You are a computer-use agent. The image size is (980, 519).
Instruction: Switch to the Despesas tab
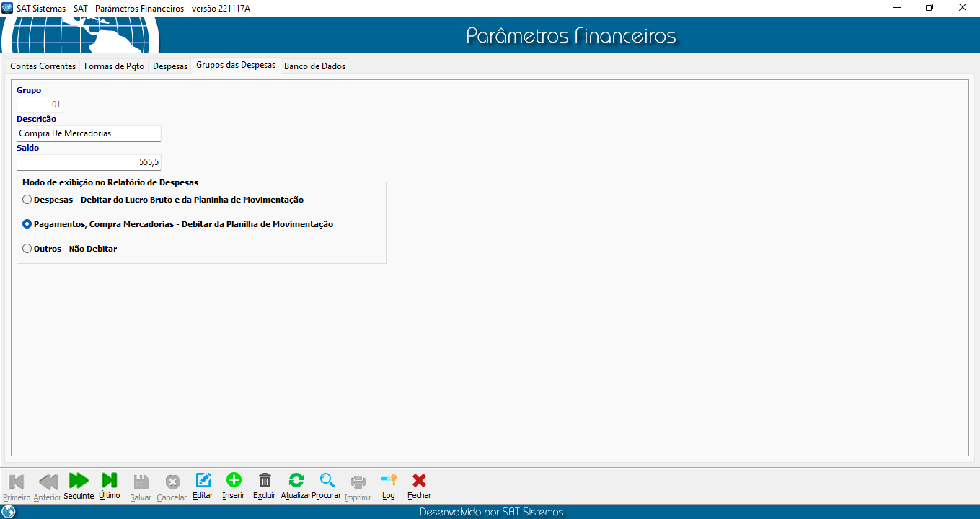tap(170, 66)
